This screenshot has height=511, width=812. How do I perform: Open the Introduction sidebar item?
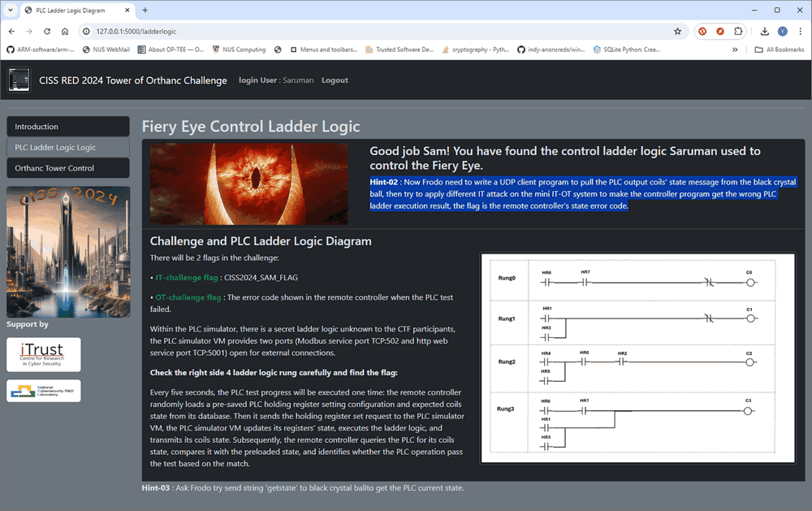(68, 127)
